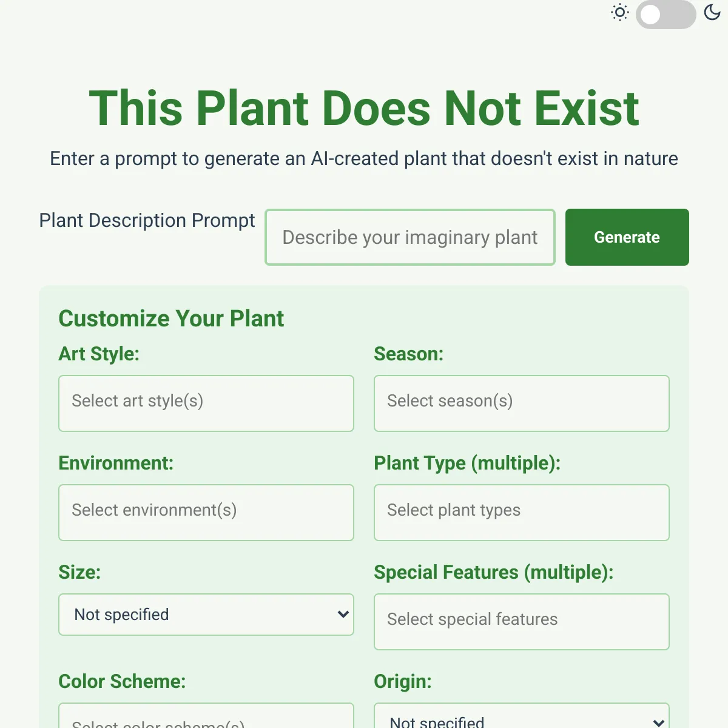
Task: Open the Environment multi-select
Action: 206,513
